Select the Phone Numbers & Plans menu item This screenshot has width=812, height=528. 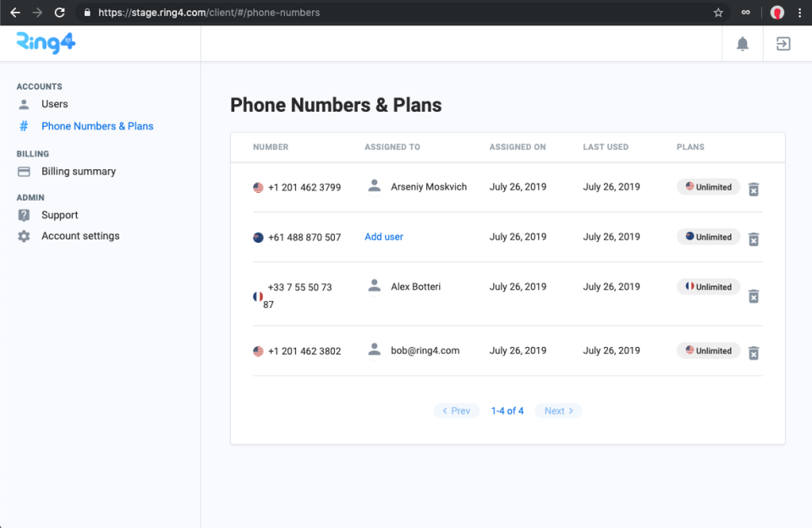(97, 125)
